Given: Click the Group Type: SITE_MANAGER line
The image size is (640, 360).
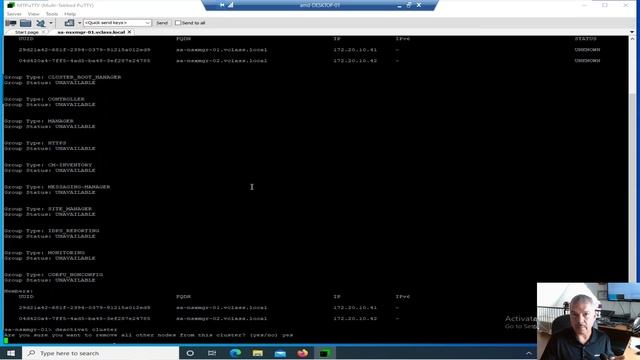Looking at the screenshot, I should coord(48,209).
